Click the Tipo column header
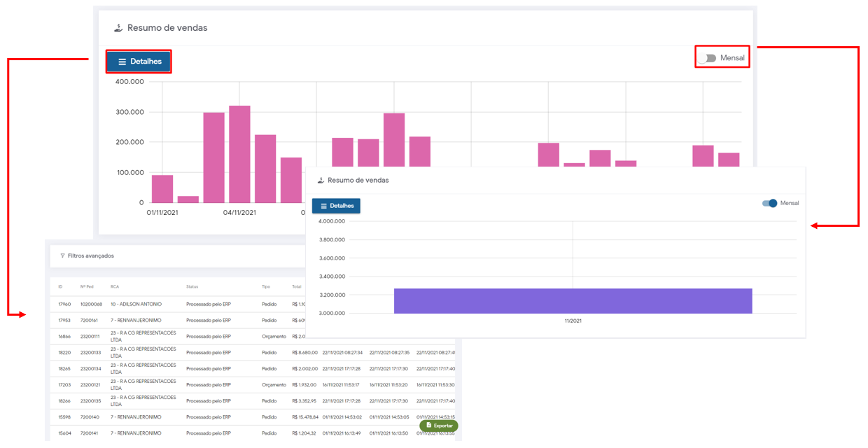Viewport: 868px width, 448px height. click(266, 287)
